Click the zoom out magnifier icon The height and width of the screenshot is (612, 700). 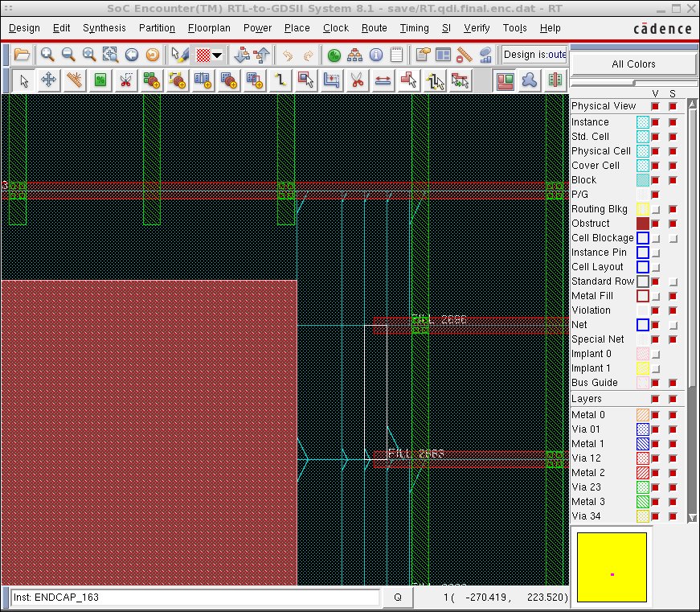click(x=68, y=55)
